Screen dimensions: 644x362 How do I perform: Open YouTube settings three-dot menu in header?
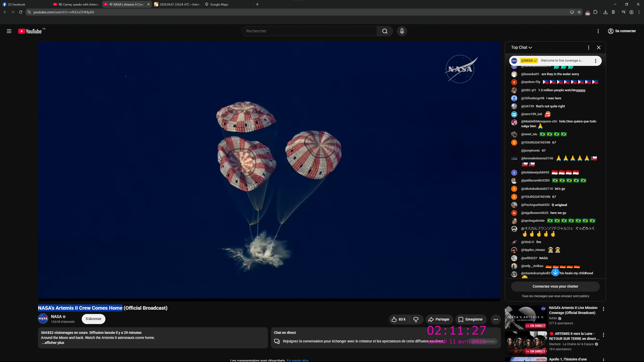click(x=598, y=31)
